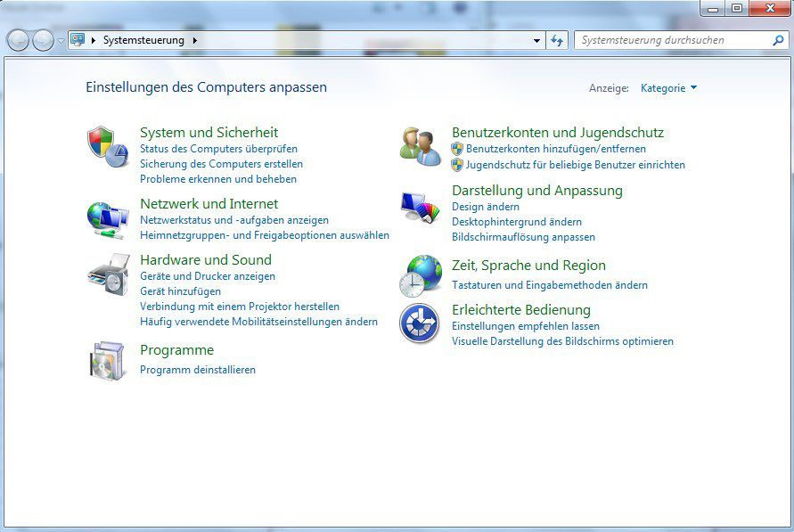Click the Darstellung und Anpassung monitor icon
The height and width of the screenshot is (532, 794).
pos(420,206)
